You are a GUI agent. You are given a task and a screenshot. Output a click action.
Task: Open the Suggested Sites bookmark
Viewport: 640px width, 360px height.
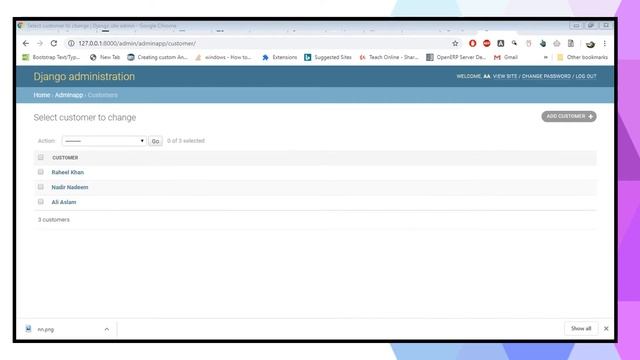tap(328, 58)
